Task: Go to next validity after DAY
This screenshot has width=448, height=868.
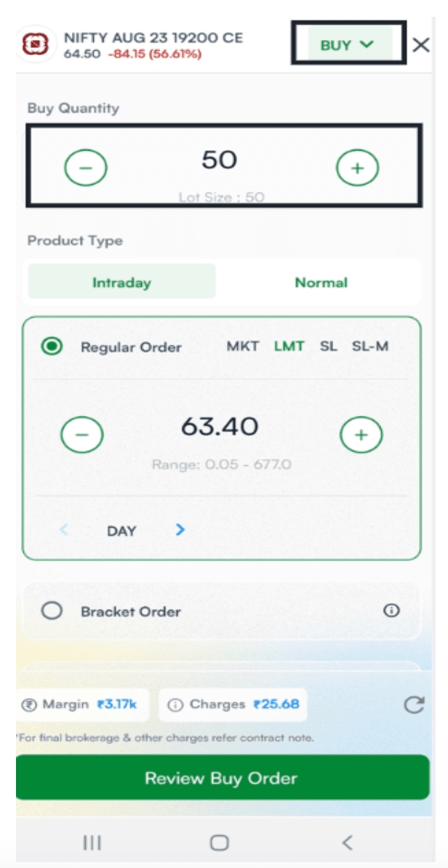Action: (x=180, y=530)
